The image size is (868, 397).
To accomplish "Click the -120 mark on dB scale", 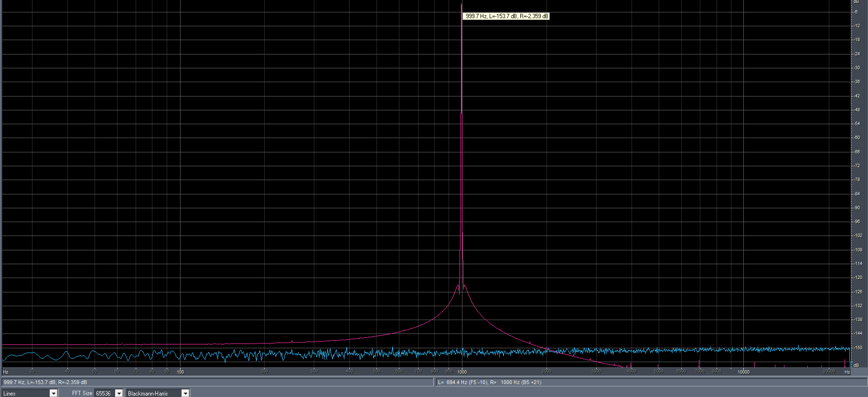I will tap(858, 278).
